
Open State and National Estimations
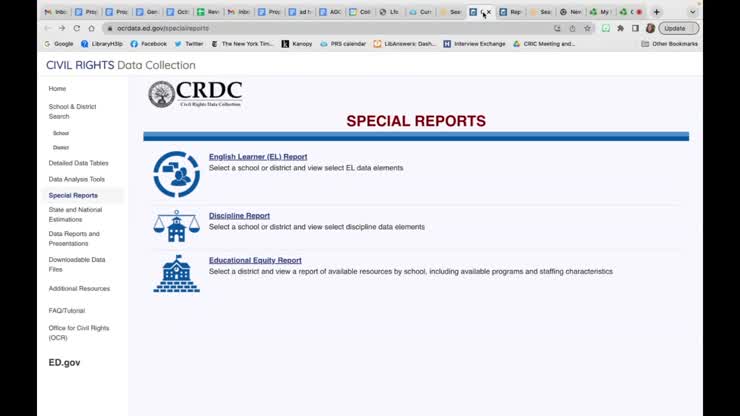[x=75, y=214]
